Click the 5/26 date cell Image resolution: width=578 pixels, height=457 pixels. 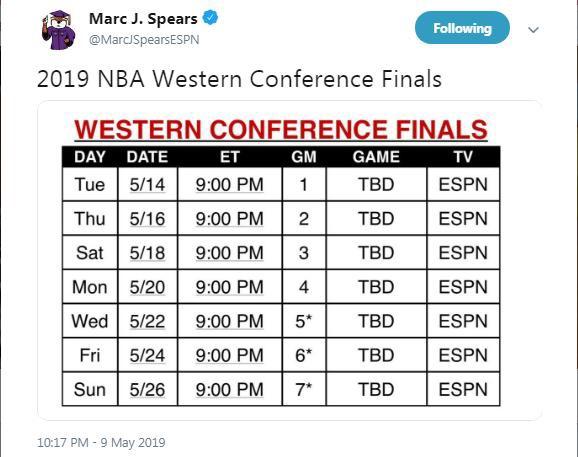pyautogui.click(x=147, y=390)
